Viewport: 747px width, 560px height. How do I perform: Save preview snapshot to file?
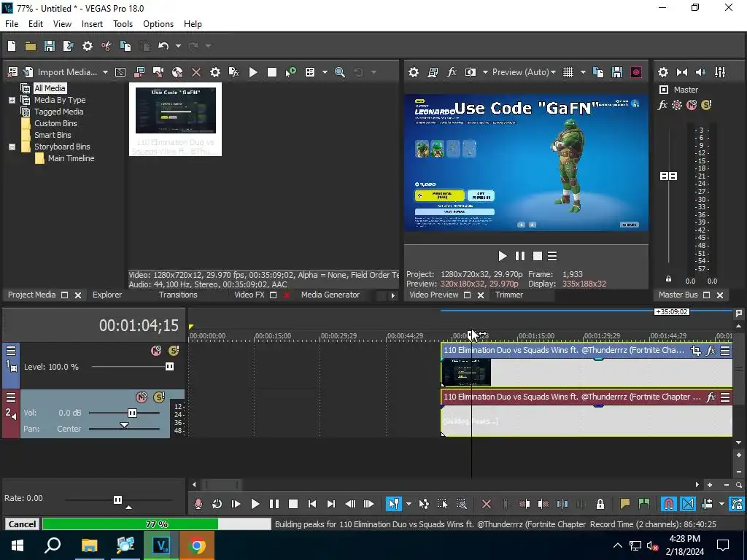click(617, 72)
